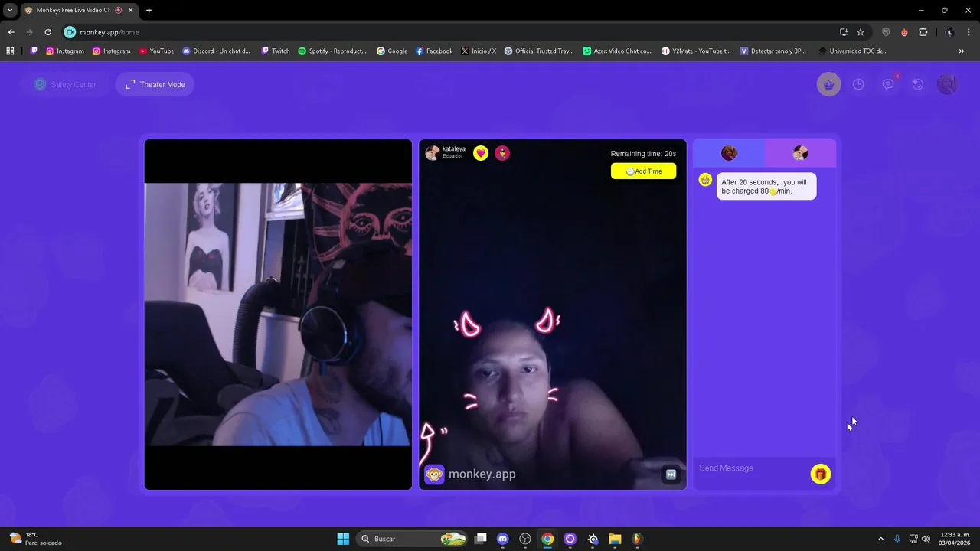Open a new tab with plus button
This screenshot has width=980, height=551.
coord(149,10)
